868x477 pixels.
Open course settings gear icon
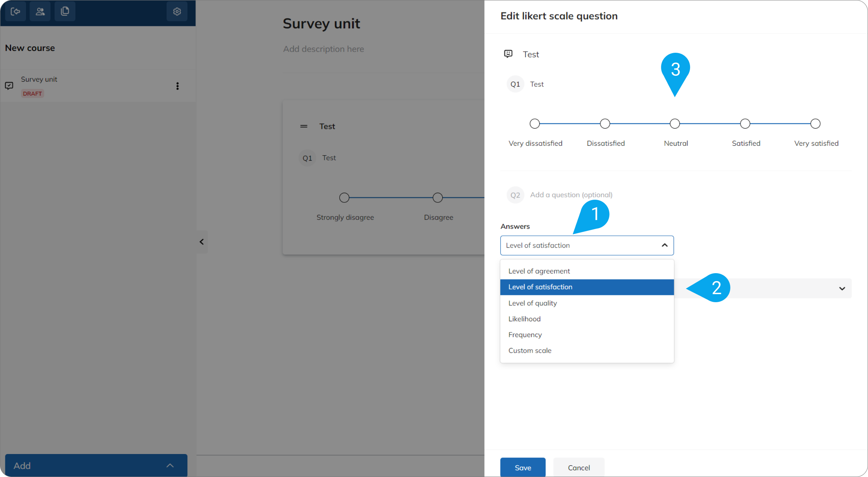177,12
